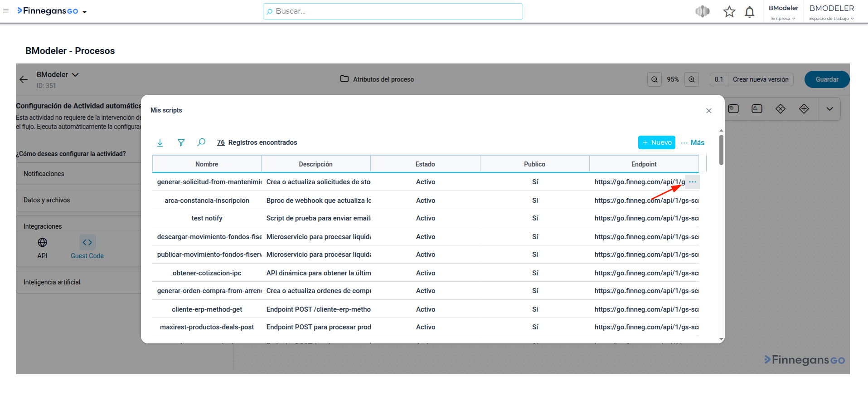This screenshot has width=868, height=411.
Task: Create a new script with Nuevo
Action: (x=657, y=142)
